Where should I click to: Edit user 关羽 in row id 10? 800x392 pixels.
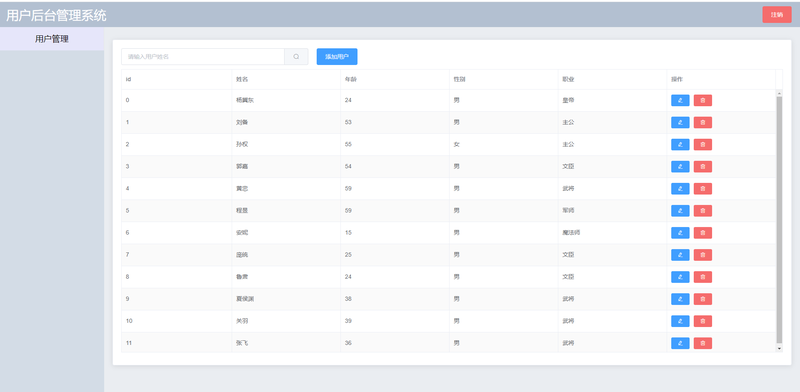pyautogui.click(x=680, y=321)
